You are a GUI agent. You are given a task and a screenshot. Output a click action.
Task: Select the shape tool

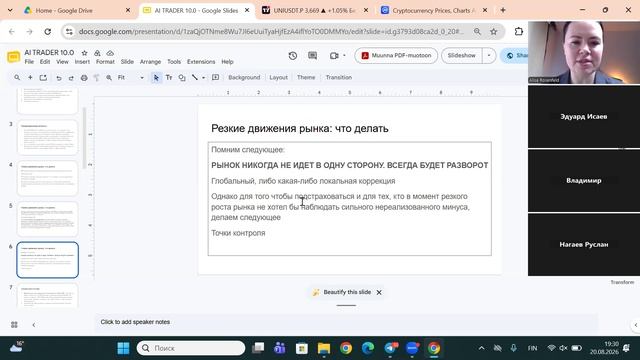(x=182, y=78)
